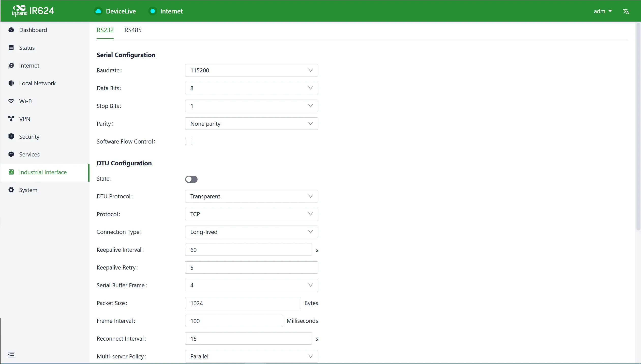The height and width of the screenshot is (364, 641).
Task: Open the DTU Protocol dropdown
Action: pyautogui.click(x=251, y=196)
